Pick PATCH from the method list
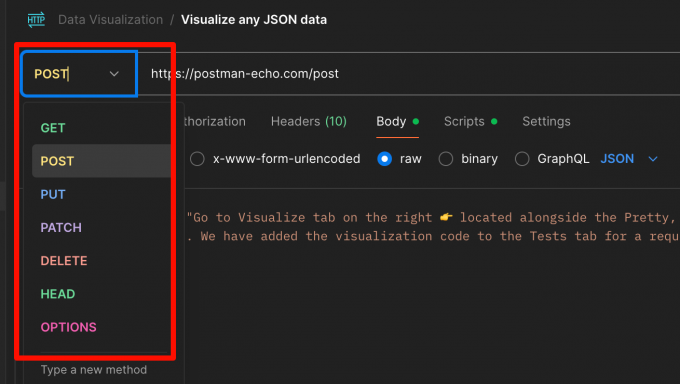Viewport: 680px width, 384px height. click(x=61, y=227)
